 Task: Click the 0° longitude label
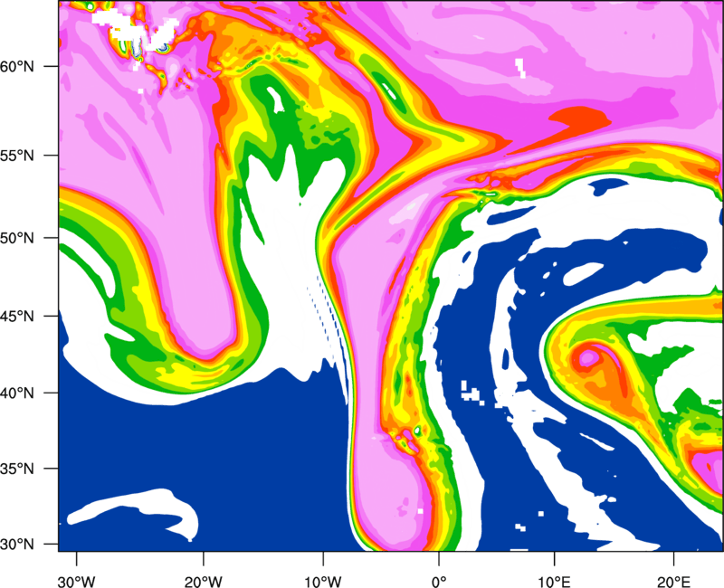pyautogui.click(x=438, y=582)
